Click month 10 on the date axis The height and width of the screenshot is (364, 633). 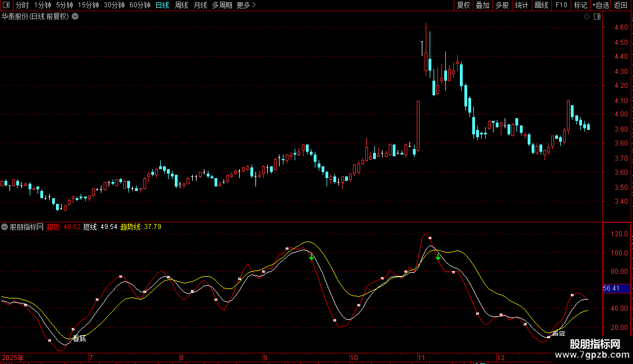353,357
